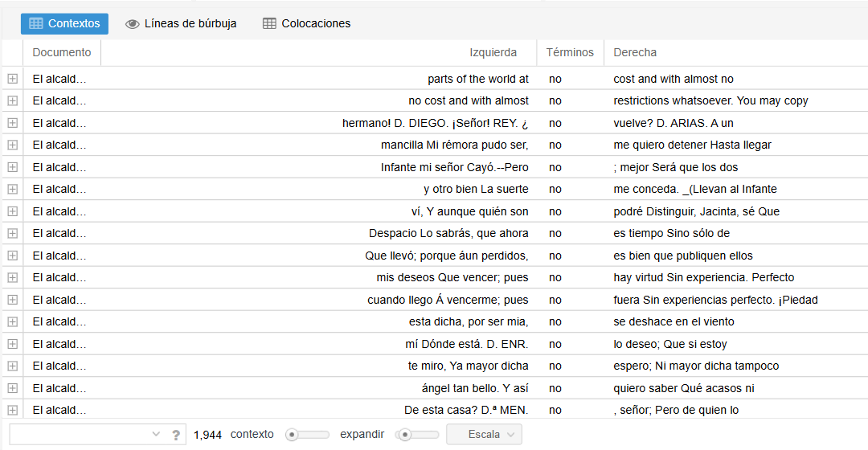Expand the row 'esta dicha, por ser mia,'

[x=13, y=321]
